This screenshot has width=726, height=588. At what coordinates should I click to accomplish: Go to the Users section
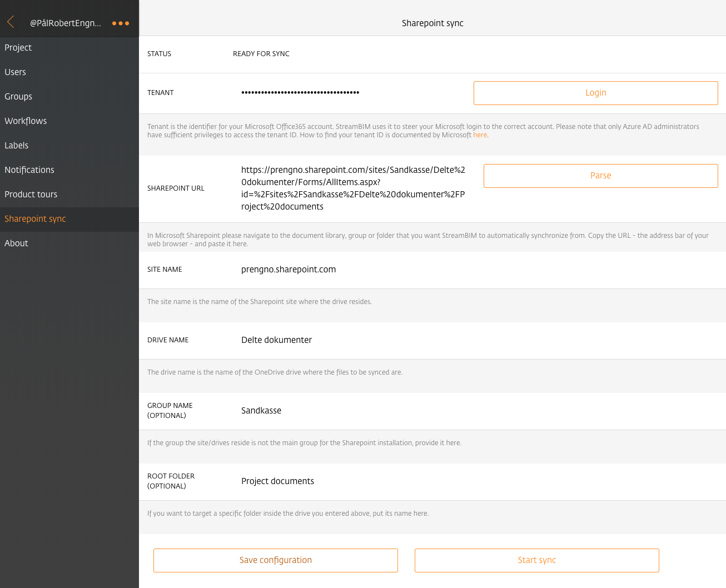(69, 72)
